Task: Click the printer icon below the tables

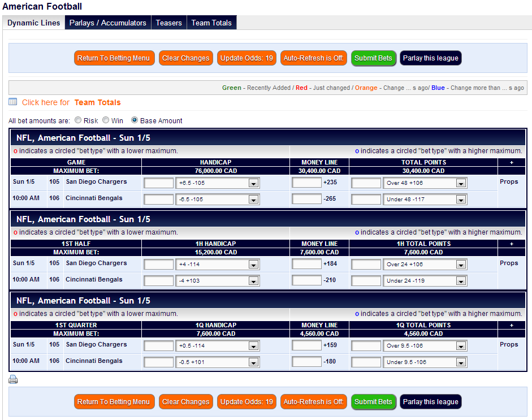Action: (13, 380)
